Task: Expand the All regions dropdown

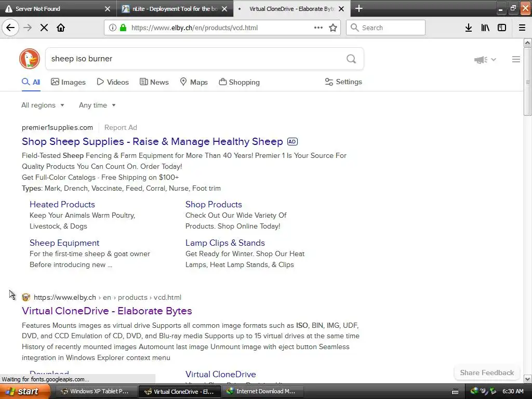Action: pyautogui.click(x=43, y=105)
